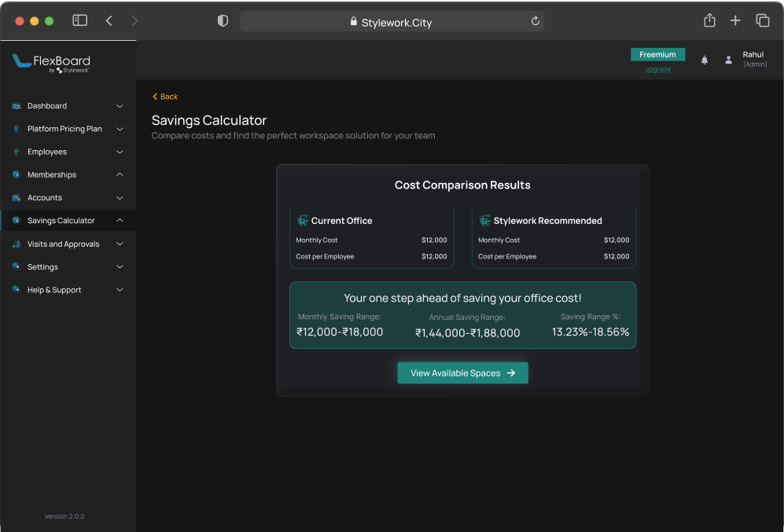The width and height of the screenshot is (784, 532).
Task: Open Employees menu item
Action: click(x=68, y=152)
